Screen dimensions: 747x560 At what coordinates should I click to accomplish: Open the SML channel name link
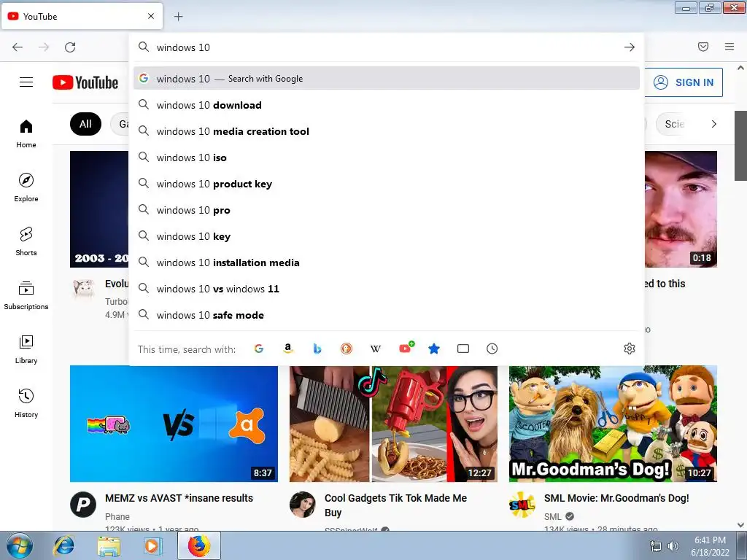553,517
